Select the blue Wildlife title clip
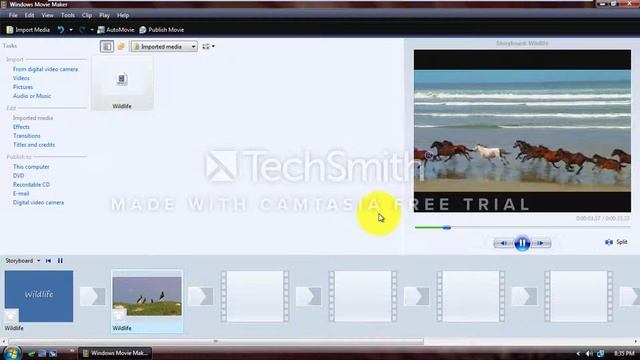The image size is (640, 360). point(39,296)
